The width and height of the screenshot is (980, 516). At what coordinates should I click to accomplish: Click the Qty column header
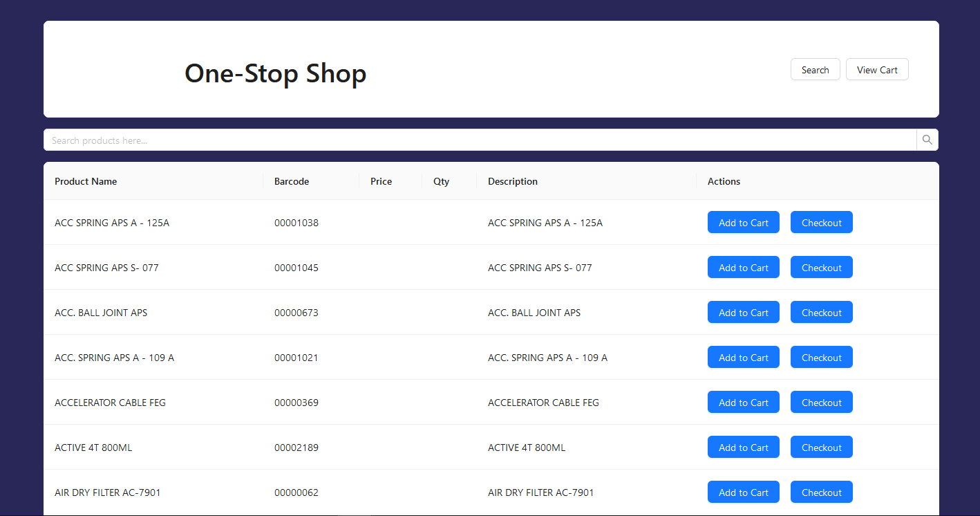(441, 181)
